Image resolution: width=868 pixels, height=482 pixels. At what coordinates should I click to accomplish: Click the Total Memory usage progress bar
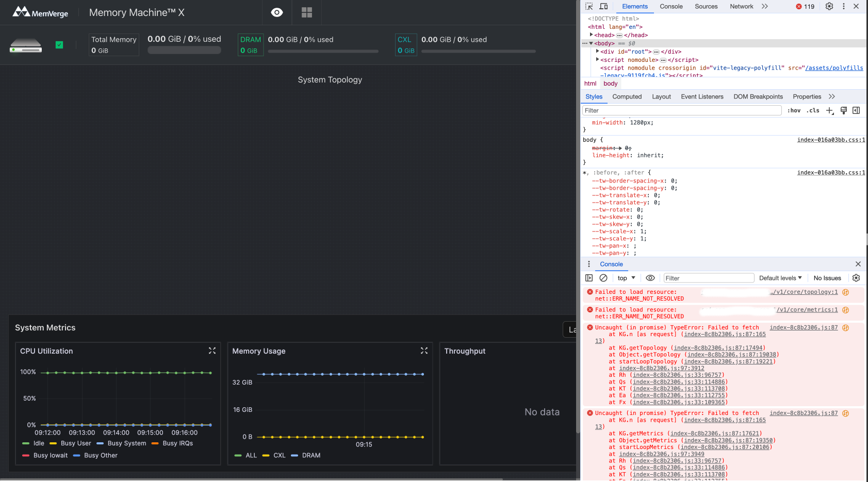[184, 50]
